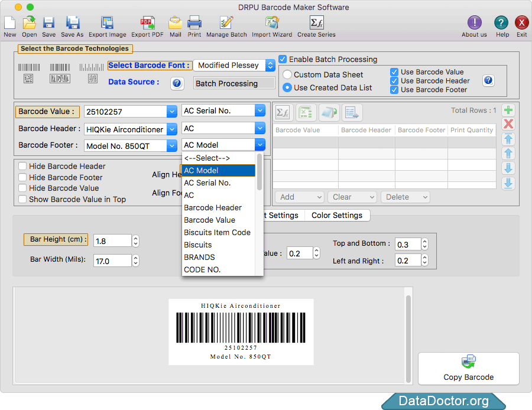Add a new row with the green plus icon
This screenshot has height=410, width=532.
pos(508,110)
